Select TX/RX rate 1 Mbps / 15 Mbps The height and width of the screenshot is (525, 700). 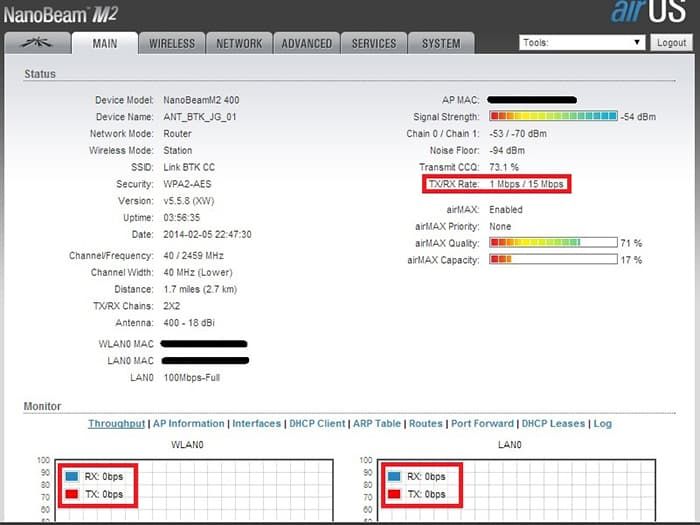[x=526, y=184]
